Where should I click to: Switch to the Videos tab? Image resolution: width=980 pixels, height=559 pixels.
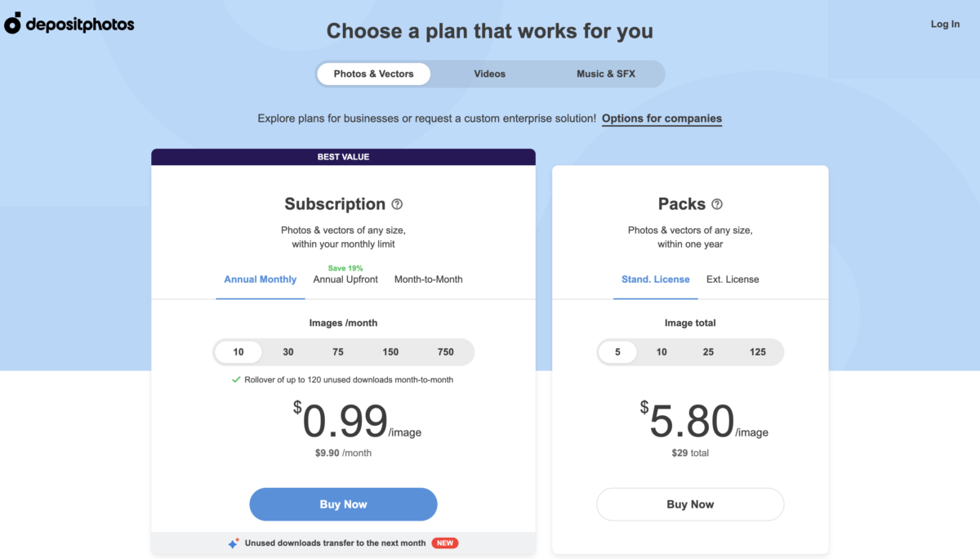489,74
